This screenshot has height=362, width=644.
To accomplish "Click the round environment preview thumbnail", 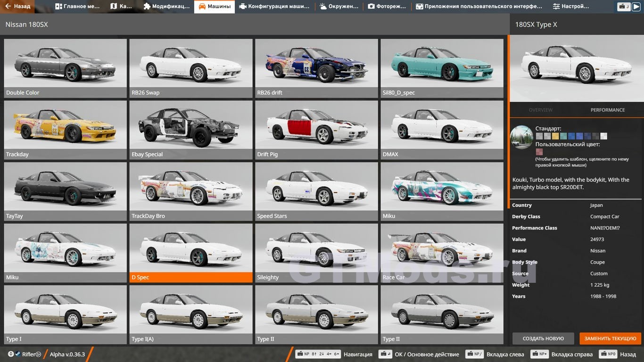I will [521, 137].
